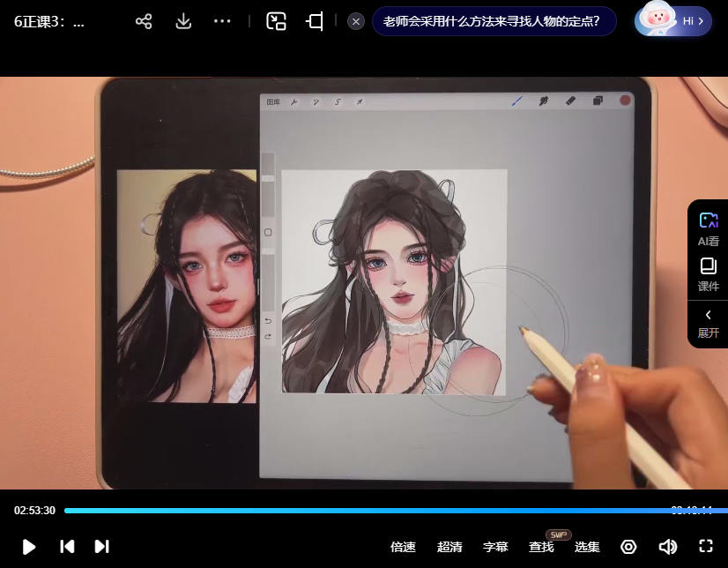Open the 超清 quality selector
The height and width of the screenshot is (568, 728).
(x=449, y=547)
